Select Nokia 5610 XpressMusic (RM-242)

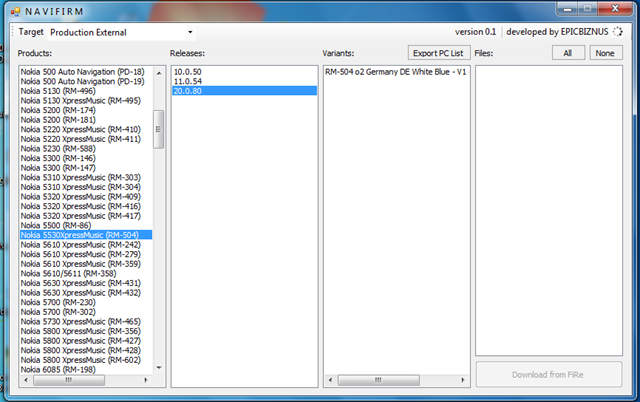click(86, 244)
